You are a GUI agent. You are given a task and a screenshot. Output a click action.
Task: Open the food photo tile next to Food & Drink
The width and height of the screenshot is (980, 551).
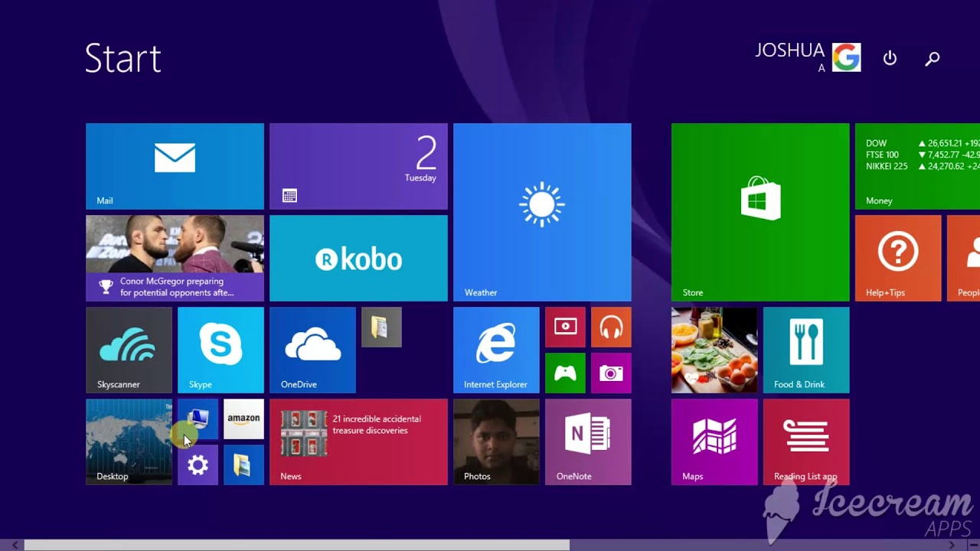714,350
